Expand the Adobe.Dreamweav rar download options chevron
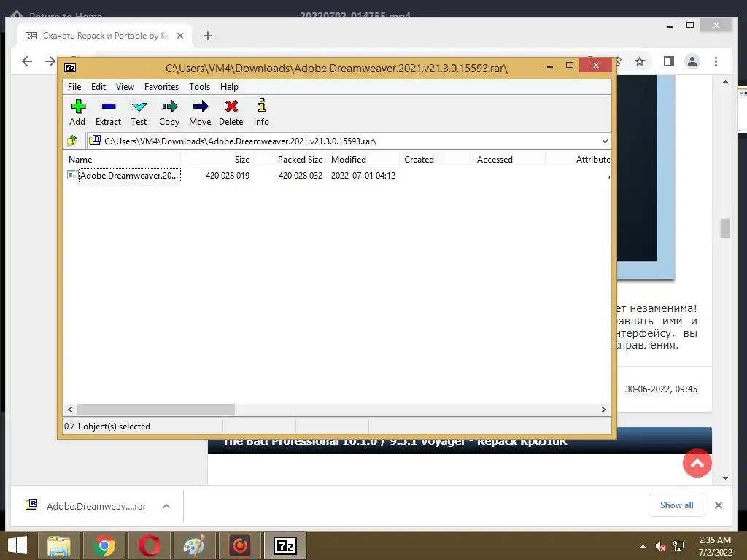Image resolution: width=747 pixels, height=560 pixels. (x=166, y=506)
